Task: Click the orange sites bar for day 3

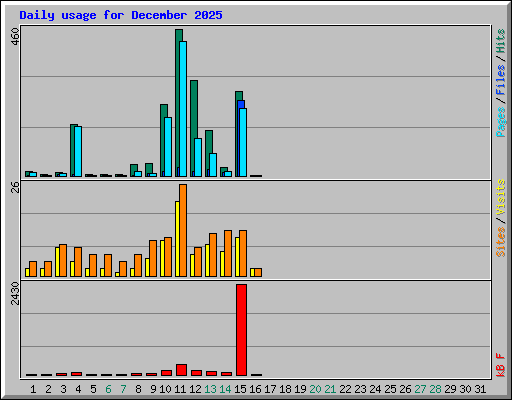Action: [63, 260]
